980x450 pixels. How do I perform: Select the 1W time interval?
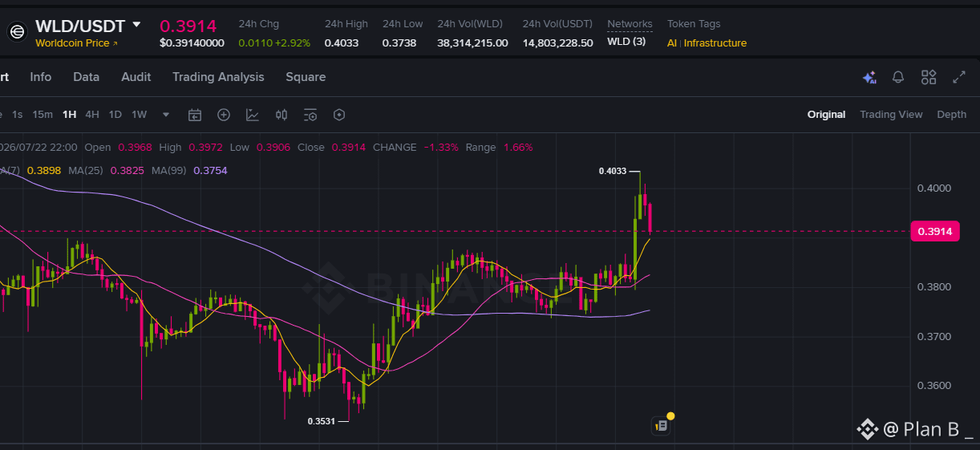coord(140,115)
